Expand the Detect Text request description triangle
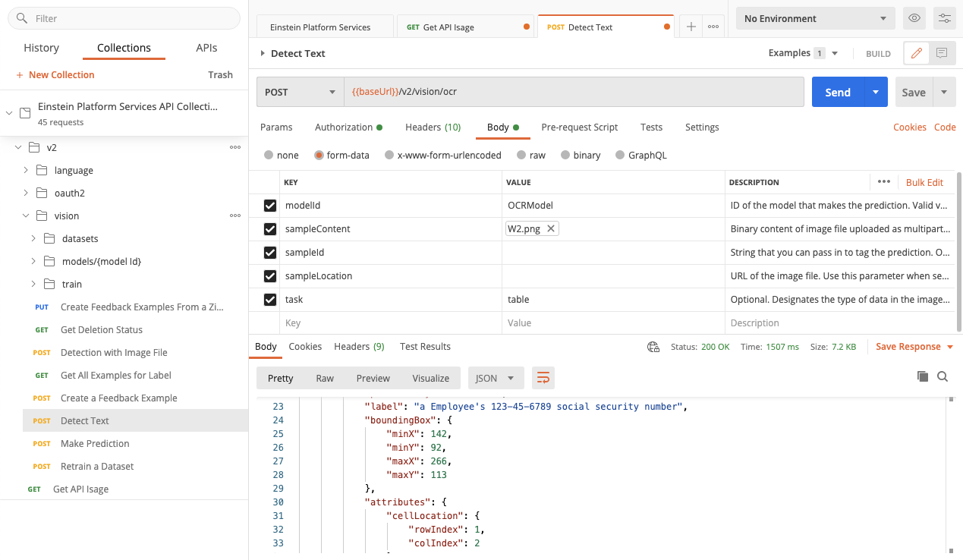 (263, 53)
